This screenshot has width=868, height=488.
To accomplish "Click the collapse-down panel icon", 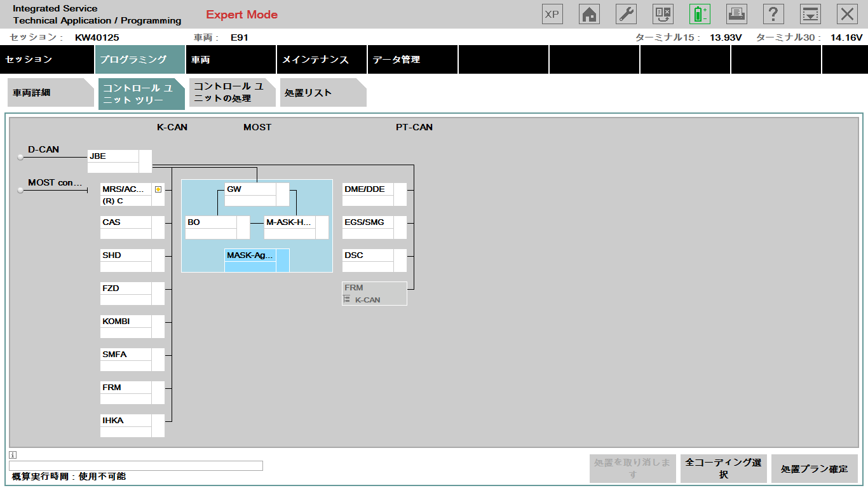I will click(x=810, y=14).
